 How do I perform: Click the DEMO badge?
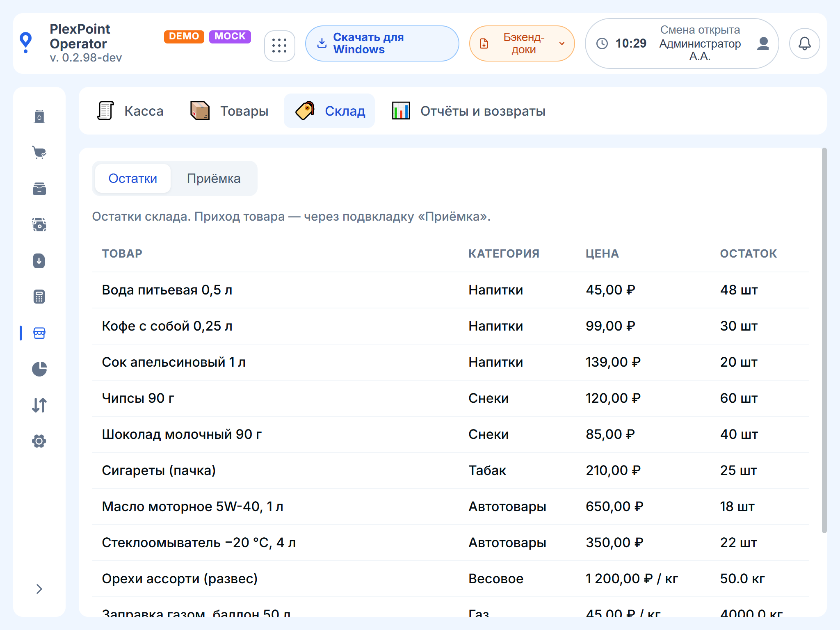pos(184,36)
